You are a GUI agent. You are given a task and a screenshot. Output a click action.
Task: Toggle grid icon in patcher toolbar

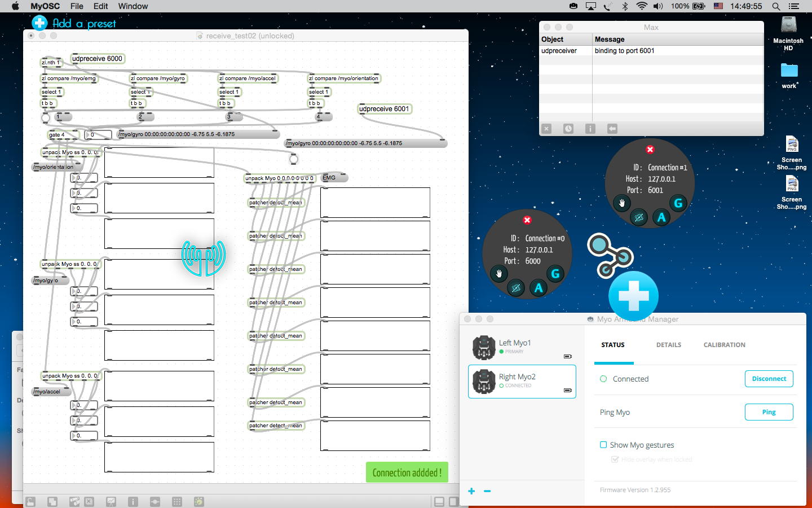177,501
